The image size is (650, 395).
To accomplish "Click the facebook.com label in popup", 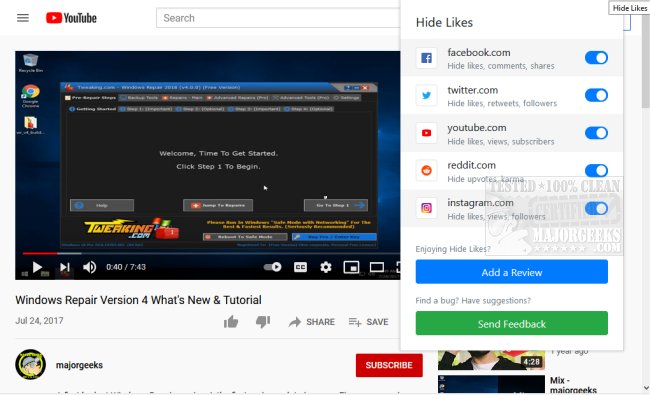I will coord(479,53).
